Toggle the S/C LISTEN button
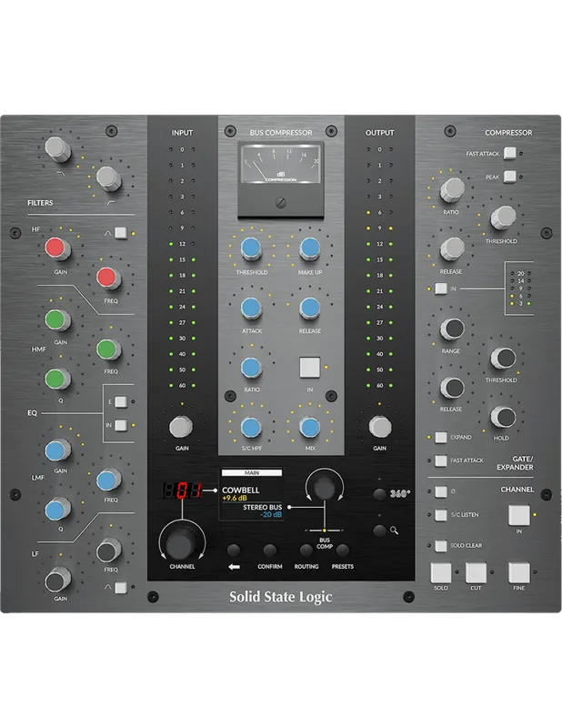The height and width of the screenshot is (728, 562). click(441, 515)
